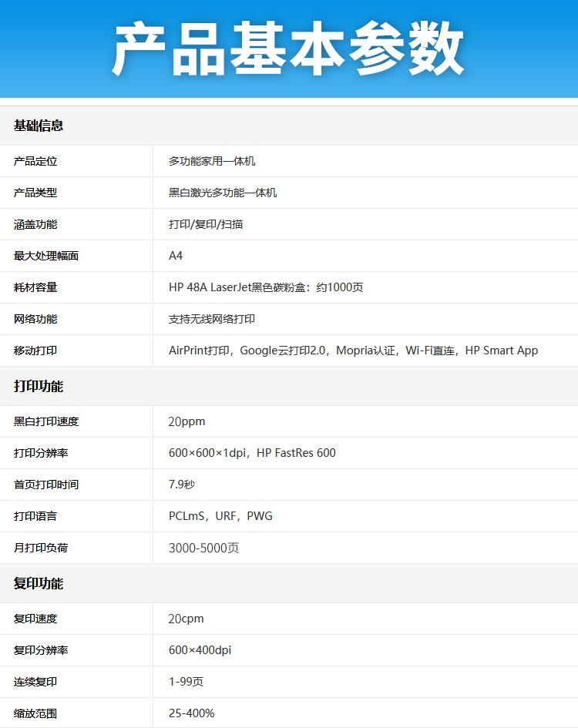Click the HP FastRes 600 resolution value
Screen dimensions: 578x728
252,453
